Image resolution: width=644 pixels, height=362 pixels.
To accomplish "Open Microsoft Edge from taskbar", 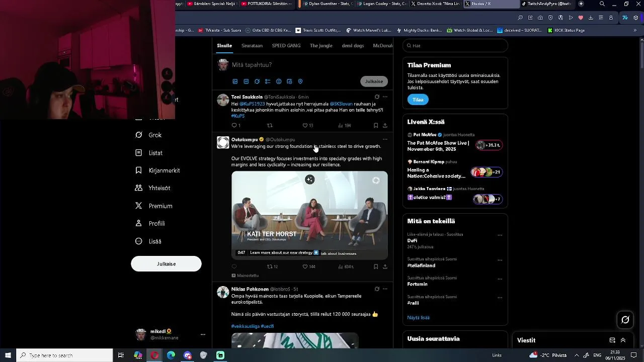I will pyautogui.click(x=171, y=355).
